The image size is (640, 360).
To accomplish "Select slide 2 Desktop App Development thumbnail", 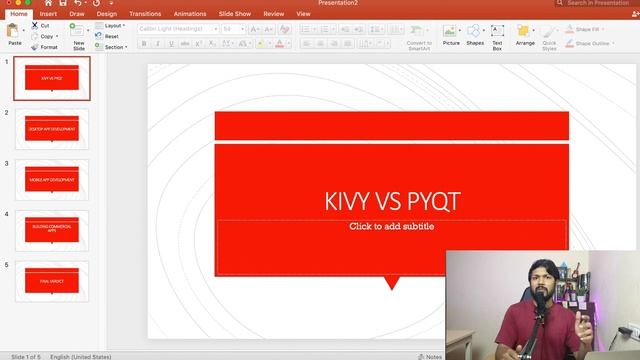I will [x=52, y=129].
